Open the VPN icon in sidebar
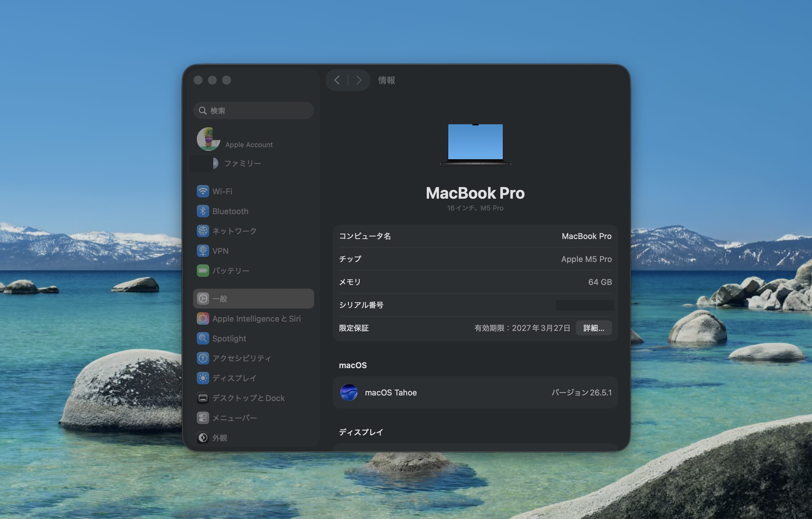The width and height of the screenshot is (812, 519). tap(203, 251)
